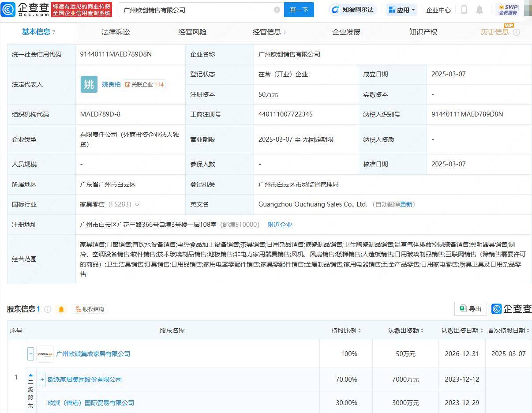Screen dimensions: 532x413
Task: Open notifications via the bell icon in the header
Action: 480,10
